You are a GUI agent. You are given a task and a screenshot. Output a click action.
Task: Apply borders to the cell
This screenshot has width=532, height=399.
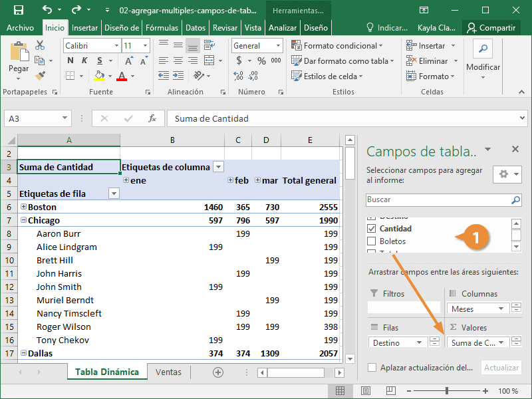(x=70, y=76)
